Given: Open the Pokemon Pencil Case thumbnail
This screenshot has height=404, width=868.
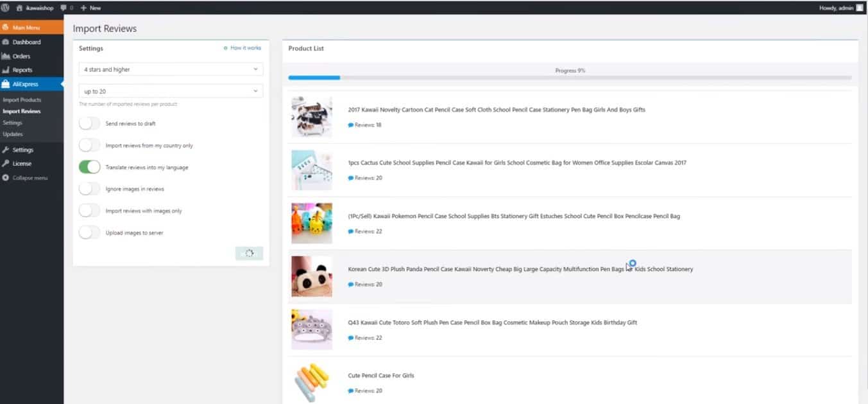Looking at the screenshot, I should (x=312, y=224).
